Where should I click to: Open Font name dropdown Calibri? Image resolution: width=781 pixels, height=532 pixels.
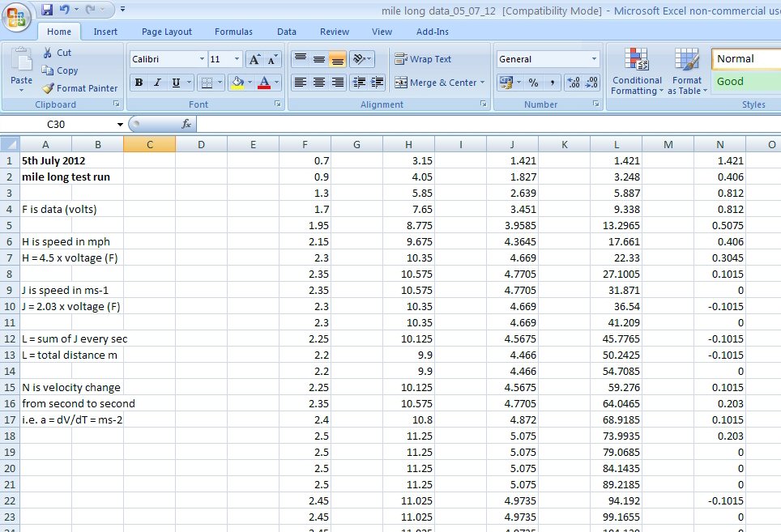click(x=202, y=59)
